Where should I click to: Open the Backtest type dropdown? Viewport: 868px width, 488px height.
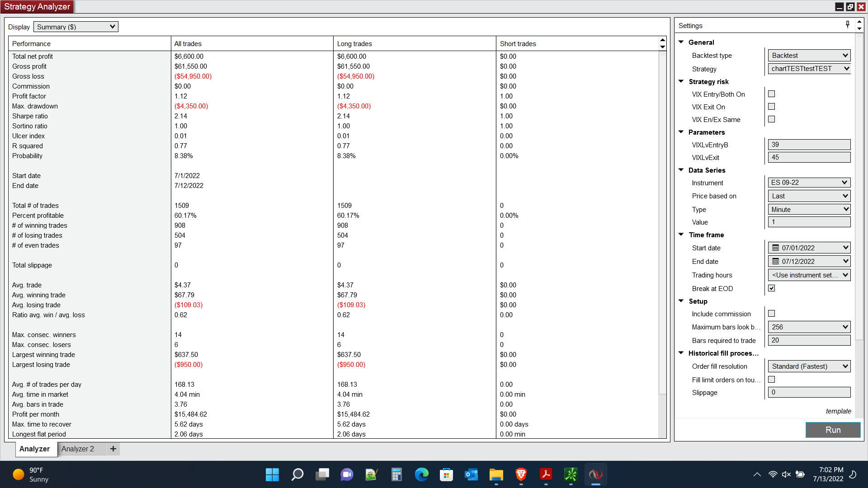[809, 56]
